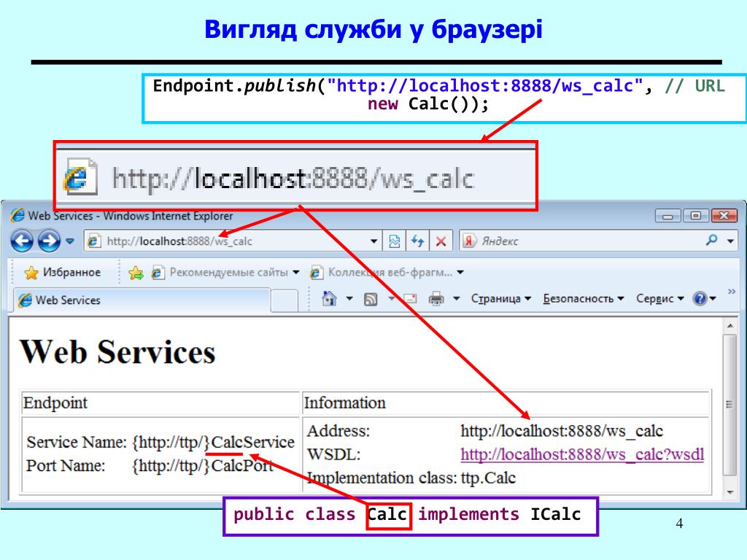Go to home page with Home icon
Image resolution: width=747 pixels, height=560 pixels.
point(329,298)
